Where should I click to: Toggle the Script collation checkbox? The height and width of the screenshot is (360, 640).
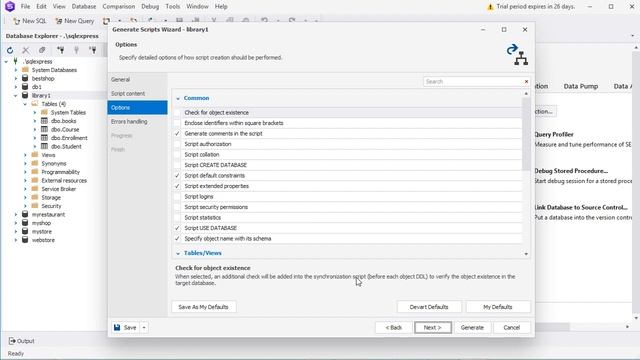point(177,155)
